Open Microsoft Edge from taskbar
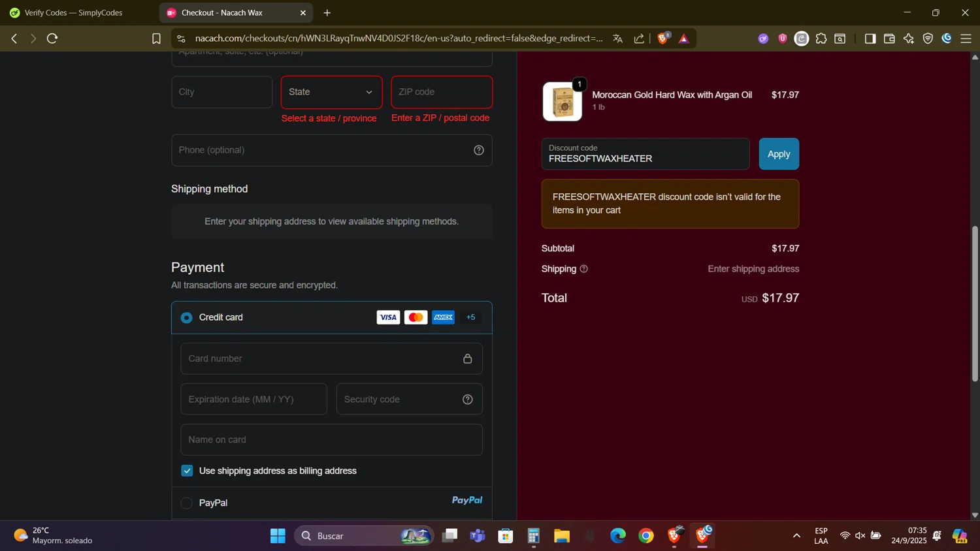This screenshot has height=551, width=980. point(618,536)
